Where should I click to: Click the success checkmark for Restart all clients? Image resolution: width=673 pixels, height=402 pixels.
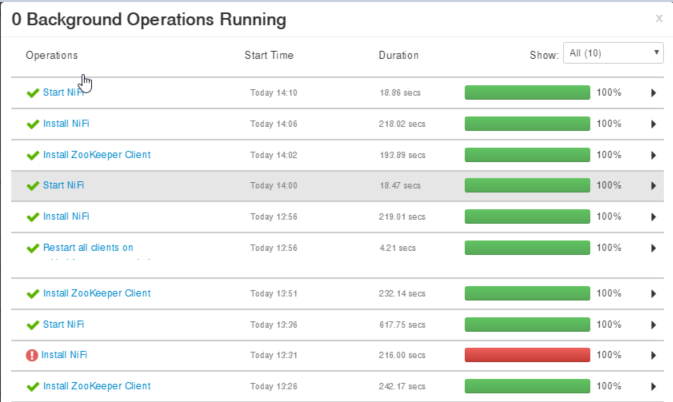(x=33, y=248)
